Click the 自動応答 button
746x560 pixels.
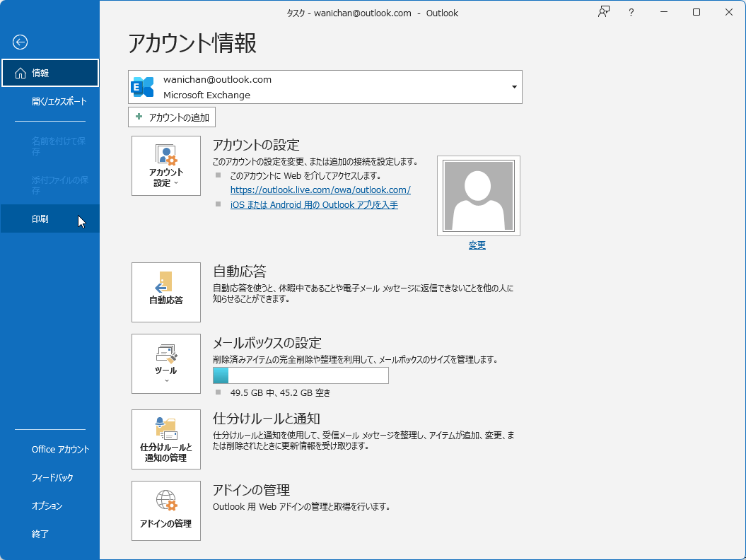166,292
